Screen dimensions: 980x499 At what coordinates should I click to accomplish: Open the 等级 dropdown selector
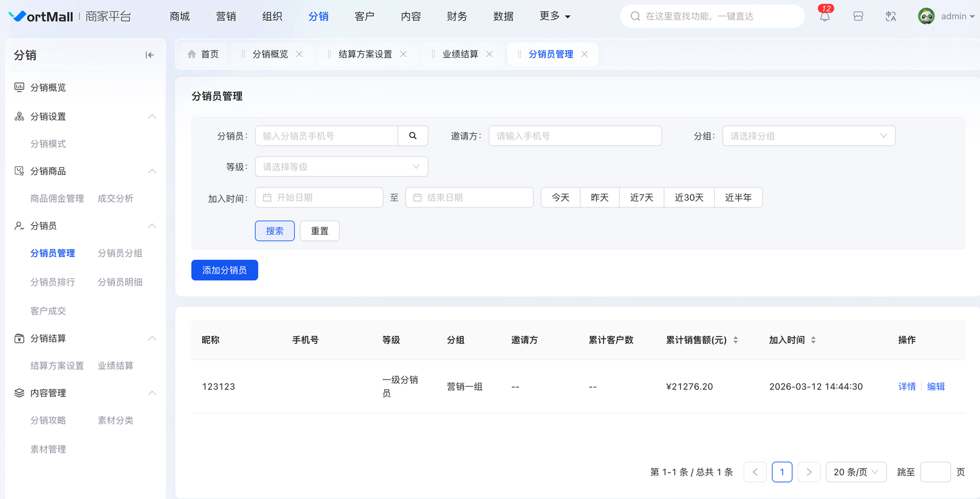[x=341, y=167]
